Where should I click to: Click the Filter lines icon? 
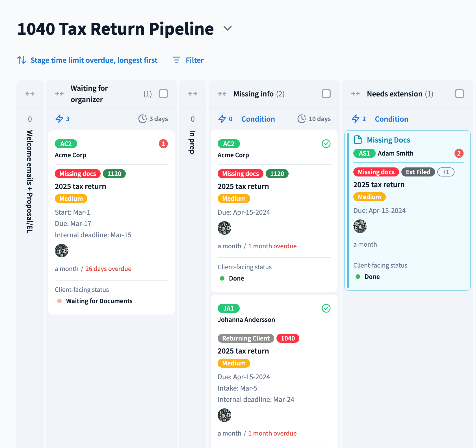point(176,60)
